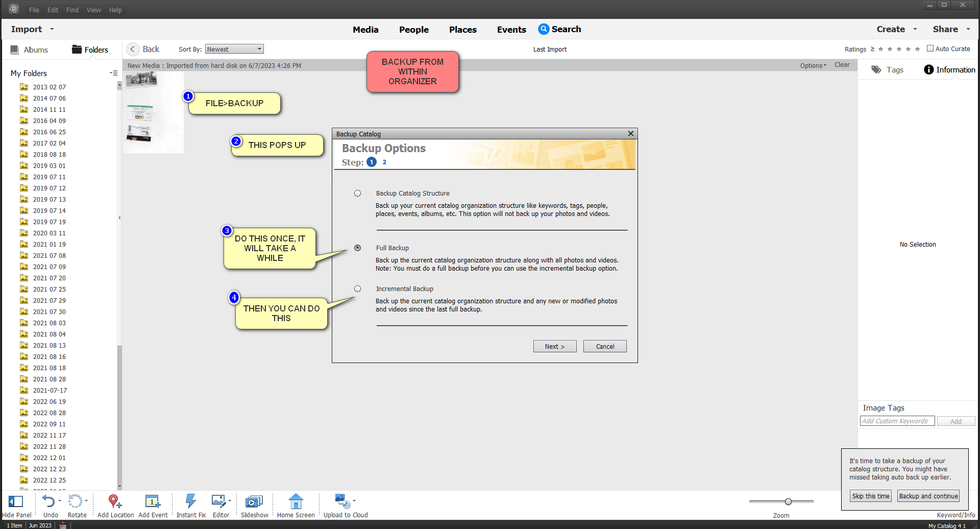Open the Sort By dropdown
980x529 pixels.
click(x=234, y=49)
